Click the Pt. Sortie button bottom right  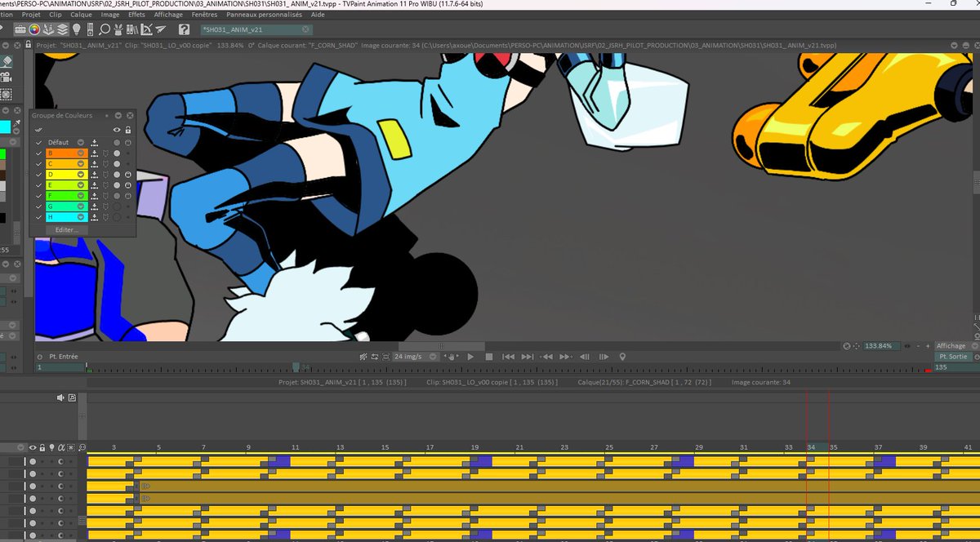point(954,357)
